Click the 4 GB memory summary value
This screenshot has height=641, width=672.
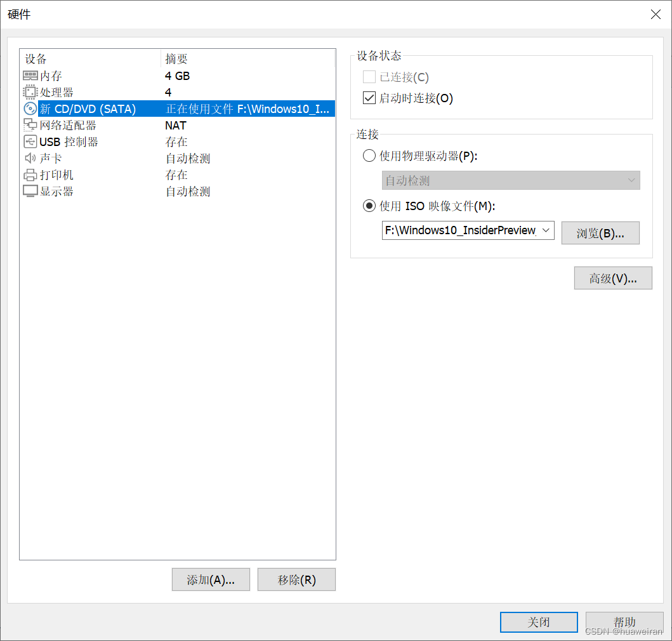click(x=178, y=76)
